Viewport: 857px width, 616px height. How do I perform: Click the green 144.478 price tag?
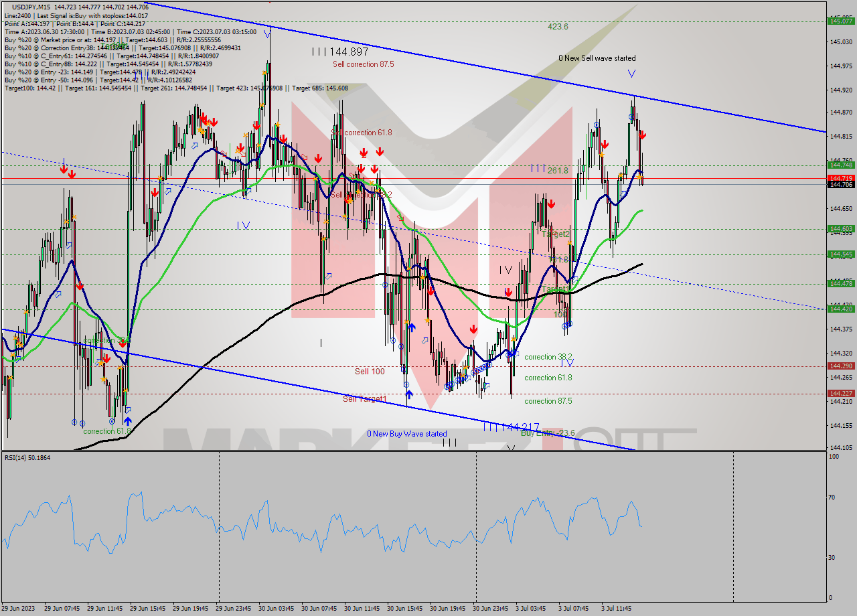tap(841, 284)
